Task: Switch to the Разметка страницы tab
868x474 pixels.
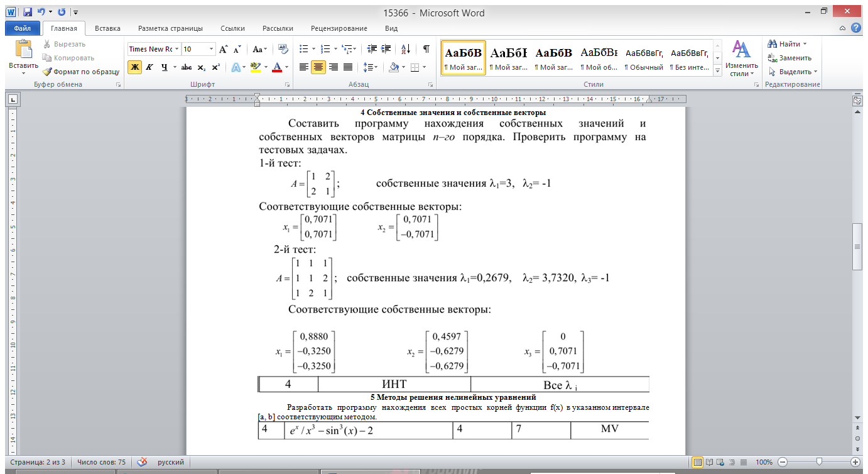Action: 170,28
